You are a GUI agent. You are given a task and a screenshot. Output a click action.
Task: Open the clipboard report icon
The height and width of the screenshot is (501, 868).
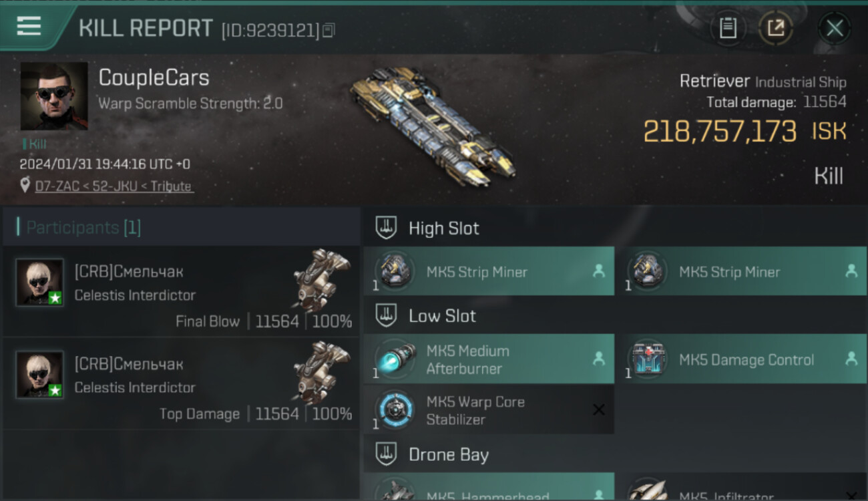(x=728, y=28)
